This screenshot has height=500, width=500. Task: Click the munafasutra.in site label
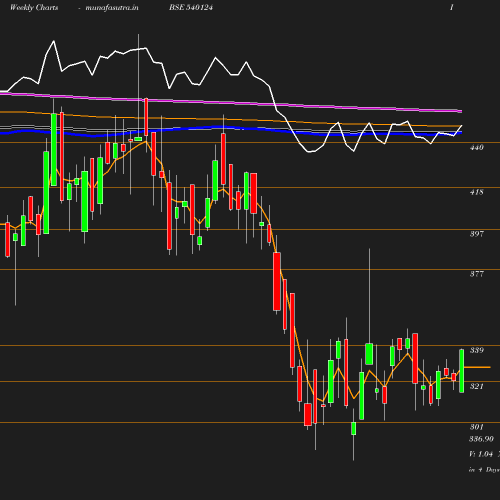click(112, 7)
